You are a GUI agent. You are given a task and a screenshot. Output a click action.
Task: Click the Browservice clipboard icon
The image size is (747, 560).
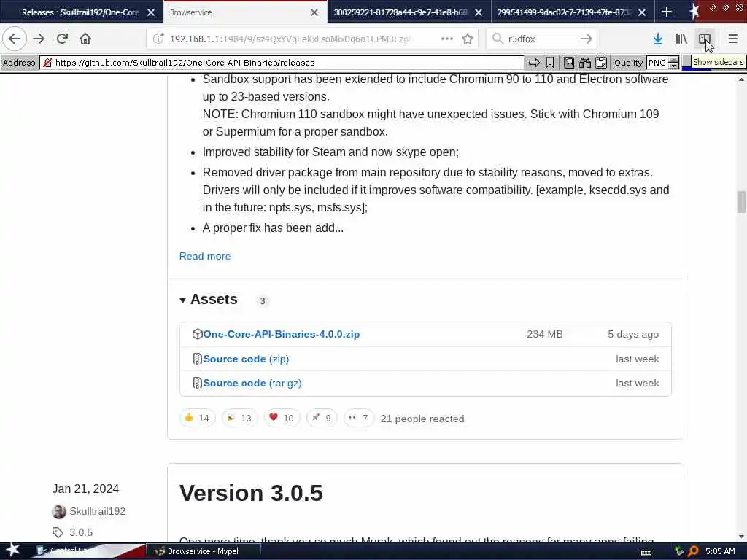coord(601,63)
